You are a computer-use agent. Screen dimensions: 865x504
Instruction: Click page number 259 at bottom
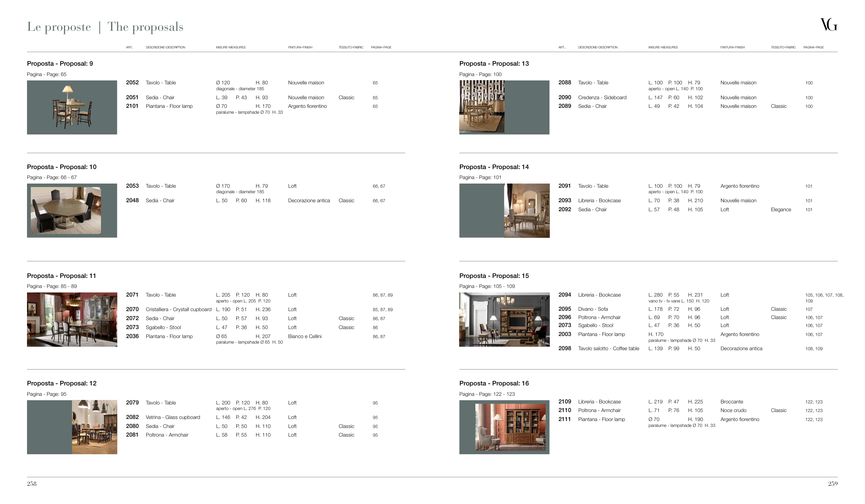(x=832, y=484)
